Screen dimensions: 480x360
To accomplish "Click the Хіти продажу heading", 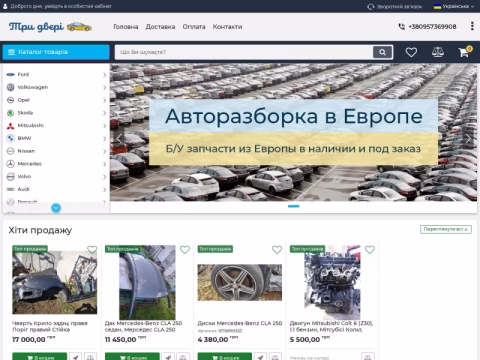I will point(40,230).
